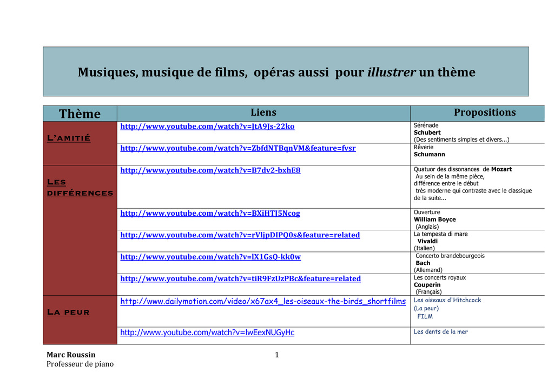554x392 pixels.
Task: Click the text La tempesta di mare
Action: pyautogui.click(x=440, y=234)
